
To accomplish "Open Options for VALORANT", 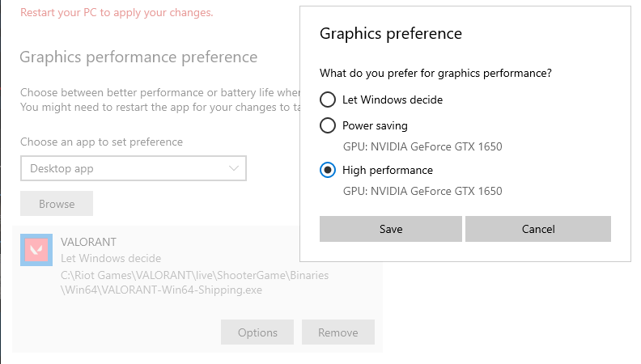I will 257,332.
